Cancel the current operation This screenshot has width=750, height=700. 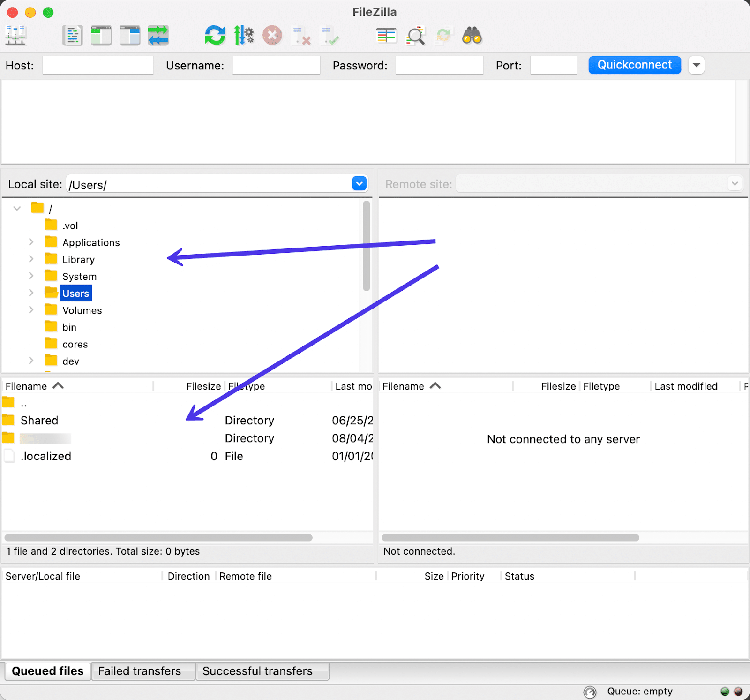[272, 35]
